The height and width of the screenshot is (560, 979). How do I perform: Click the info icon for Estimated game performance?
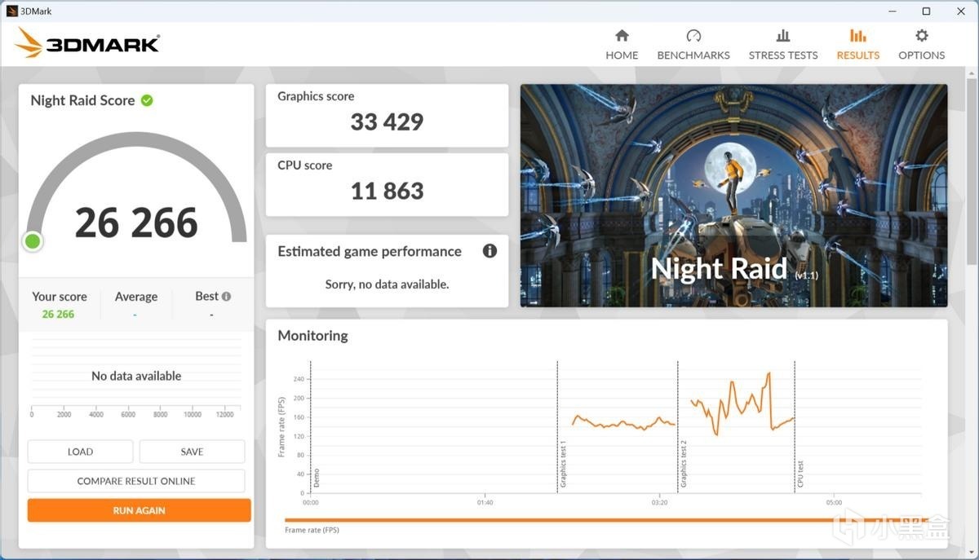pos(489,251)
